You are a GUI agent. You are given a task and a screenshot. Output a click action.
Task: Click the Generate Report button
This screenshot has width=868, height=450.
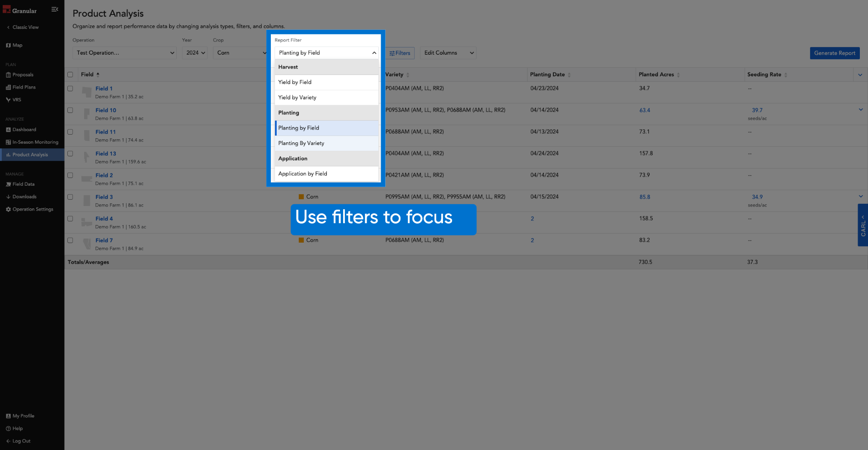[835, 53]
